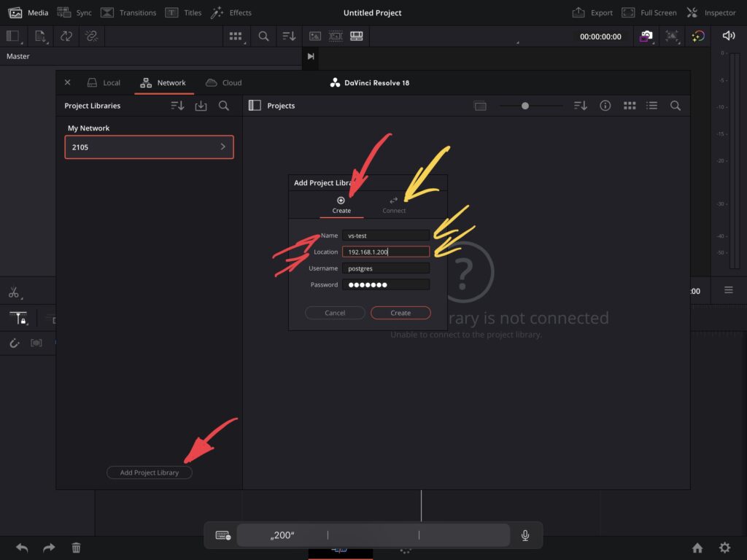
Task: Adjust the project thumbnail size slider
Action: pyautogui.click(x=525, y=106)
